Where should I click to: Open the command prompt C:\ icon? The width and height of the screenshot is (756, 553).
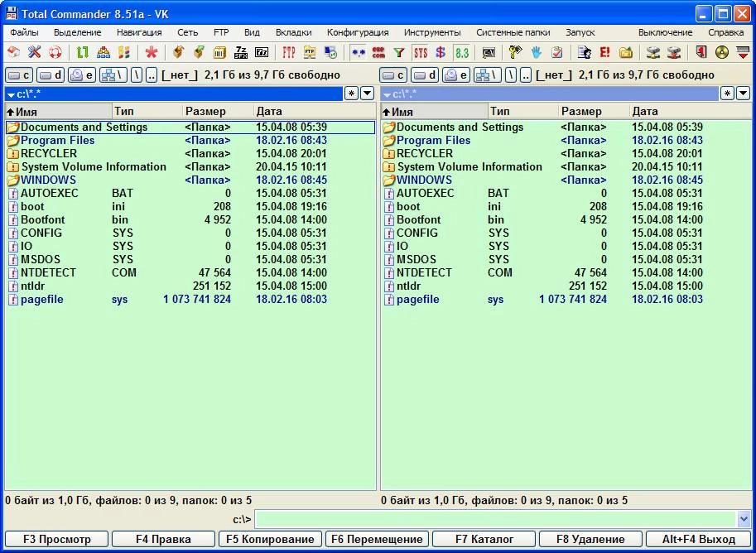pos(489,52)
